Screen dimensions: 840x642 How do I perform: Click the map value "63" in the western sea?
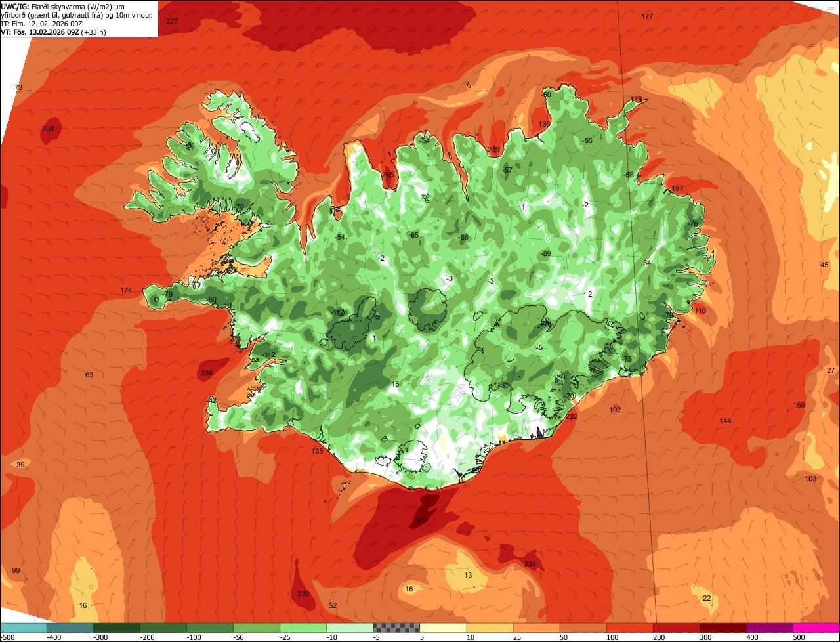(89, 375)
